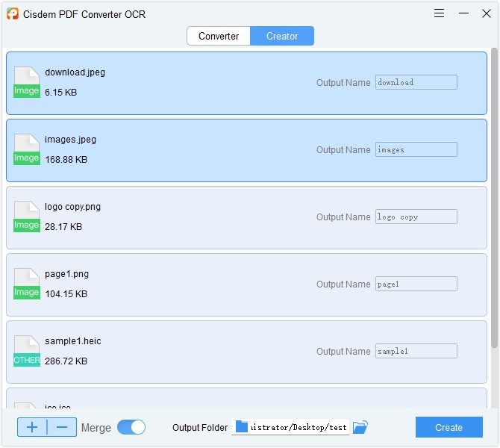Click the vertical scrollbar of file list
This screenshot has height=448, width=500.
(x=494, y=194)
